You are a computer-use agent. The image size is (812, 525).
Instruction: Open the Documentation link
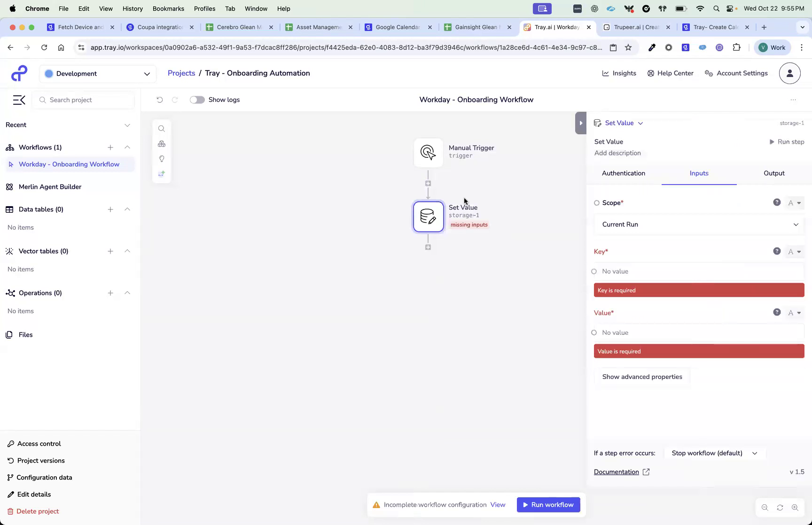pos(616,471)
